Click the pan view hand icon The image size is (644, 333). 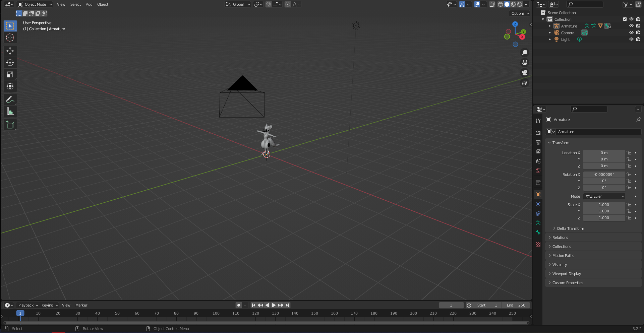pos(525,63)
